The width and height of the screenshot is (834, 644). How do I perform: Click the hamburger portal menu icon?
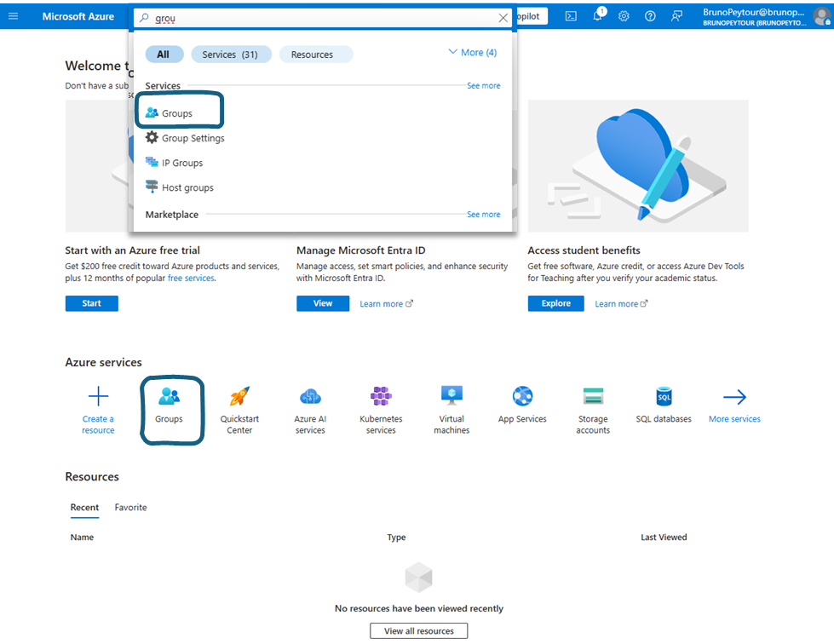(x=14, y=16)
